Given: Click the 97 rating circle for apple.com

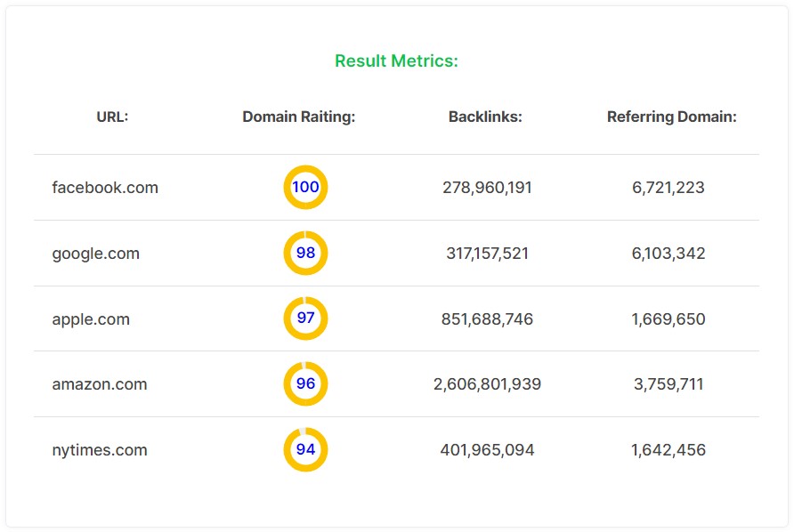Looking at the screenshot, I should tap(306, 318).
